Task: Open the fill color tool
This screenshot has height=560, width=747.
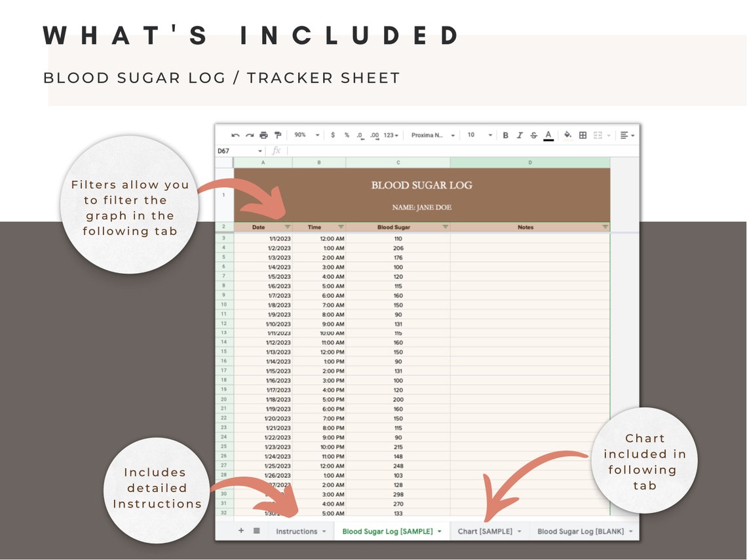Action: pyautogui.click(x=566, y=135)
